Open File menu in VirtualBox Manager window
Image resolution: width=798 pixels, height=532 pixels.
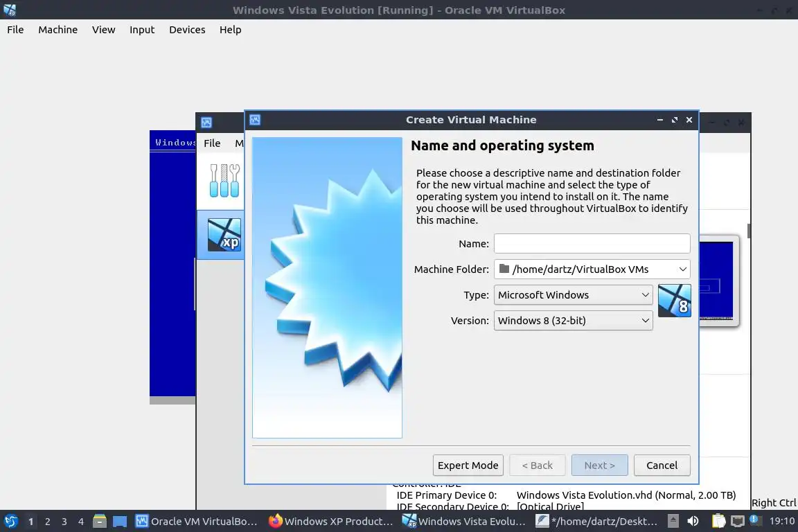pyautogui.click(x=212, y=143)
